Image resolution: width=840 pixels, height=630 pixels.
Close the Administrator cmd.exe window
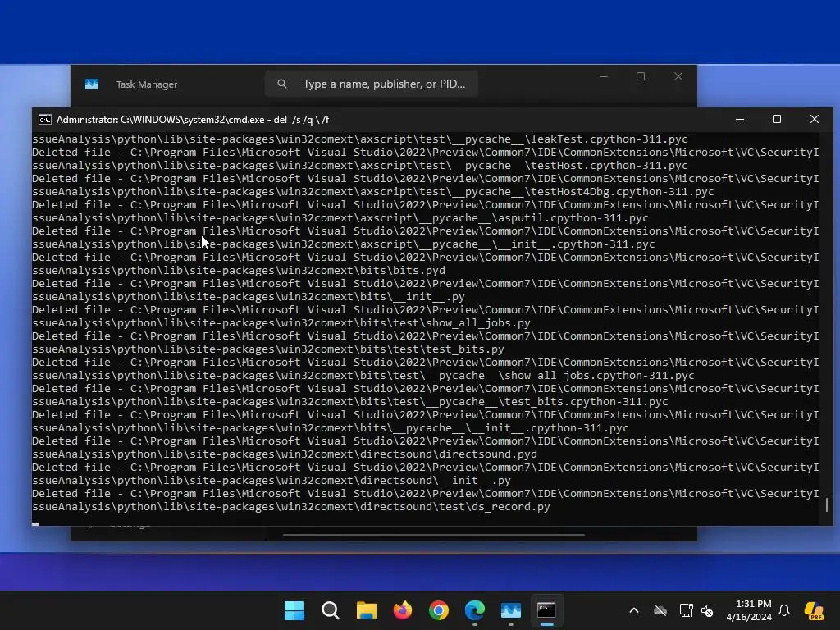815,120
